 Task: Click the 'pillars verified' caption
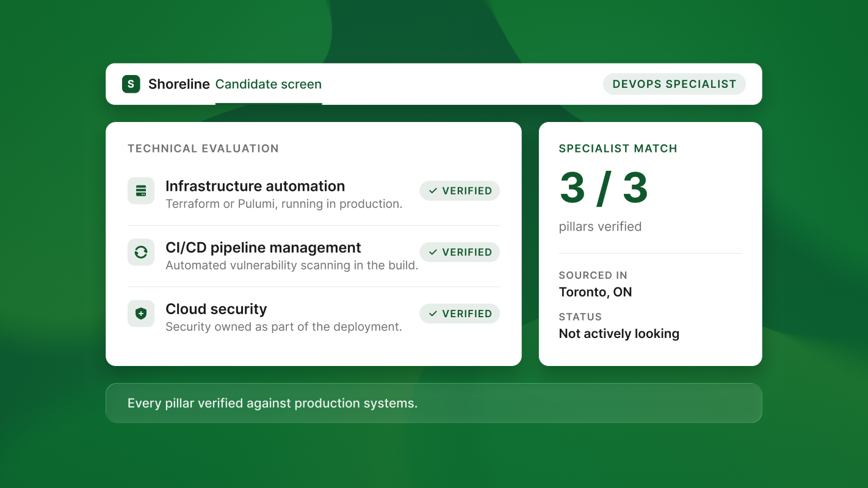pyautogui.click(x=601, y=226)
